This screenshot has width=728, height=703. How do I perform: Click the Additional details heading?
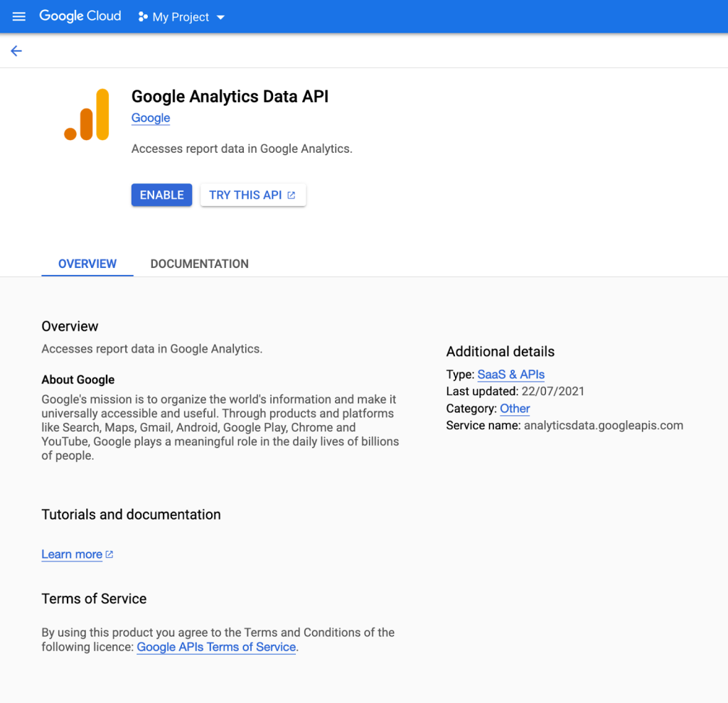[x=500, y=351]
